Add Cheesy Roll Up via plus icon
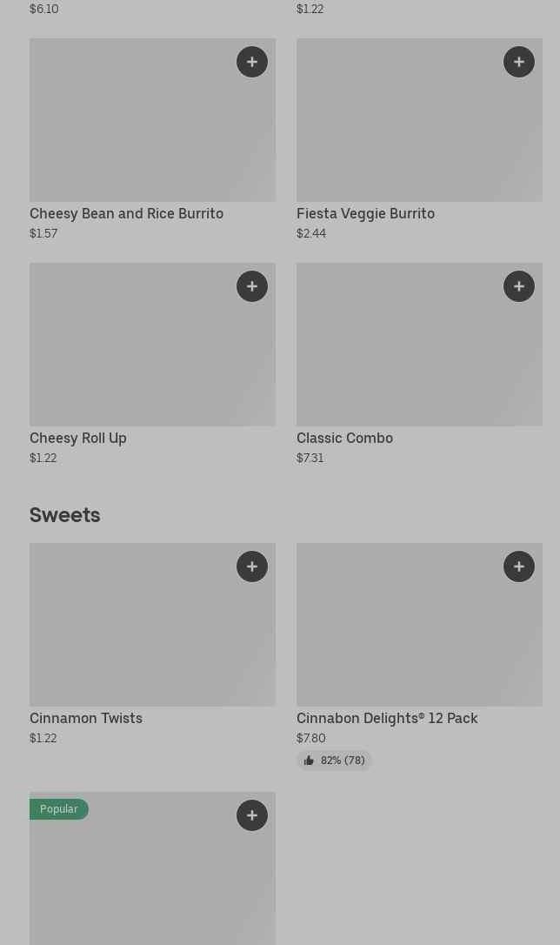Image resolution: width=560 pixels, height=945 pixels. 251,286
